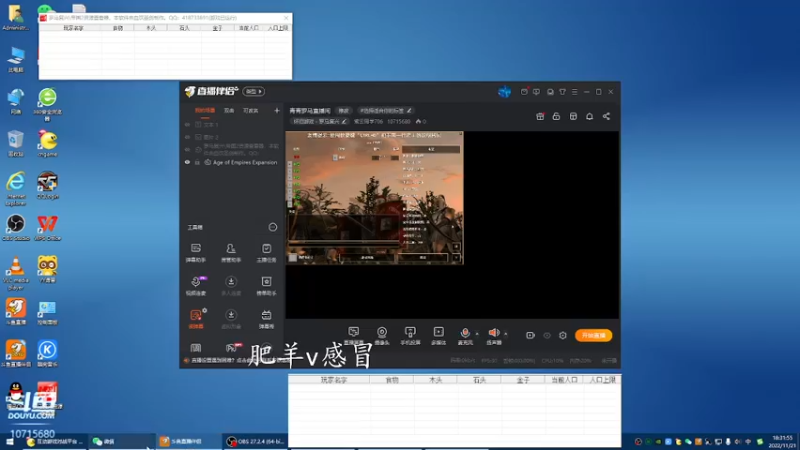Click the record video icon near start button
The width and height of the screenshot is (800, 450).
pyautogui.click(x=531, y=335)
